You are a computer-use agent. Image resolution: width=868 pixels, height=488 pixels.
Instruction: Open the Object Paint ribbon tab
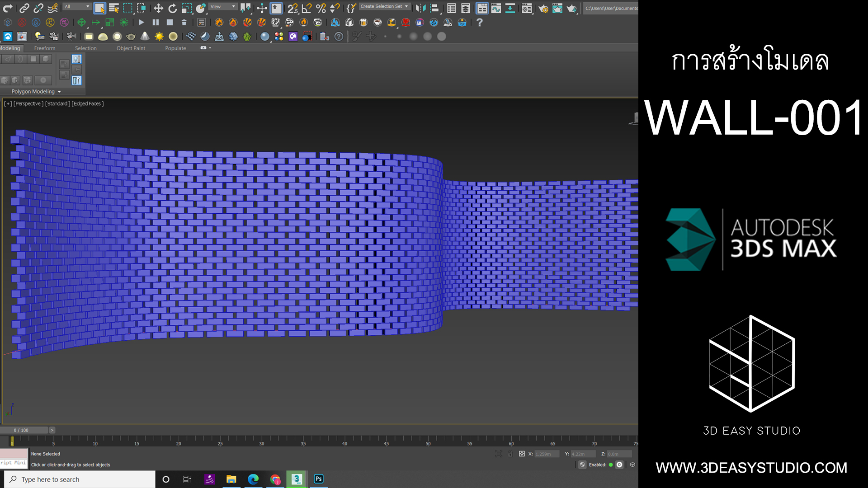131,48
